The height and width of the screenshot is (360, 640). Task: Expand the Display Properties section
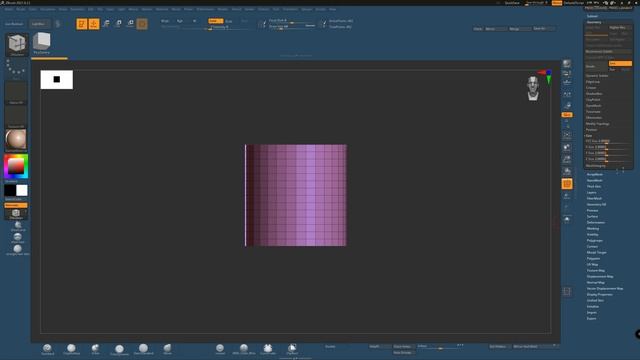(x=599, y=294)
